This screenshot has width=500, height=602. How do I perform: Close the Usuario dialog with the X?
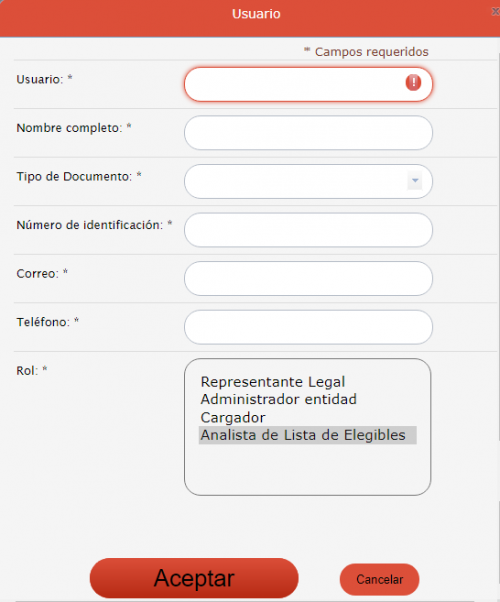(x=496, y=12)
